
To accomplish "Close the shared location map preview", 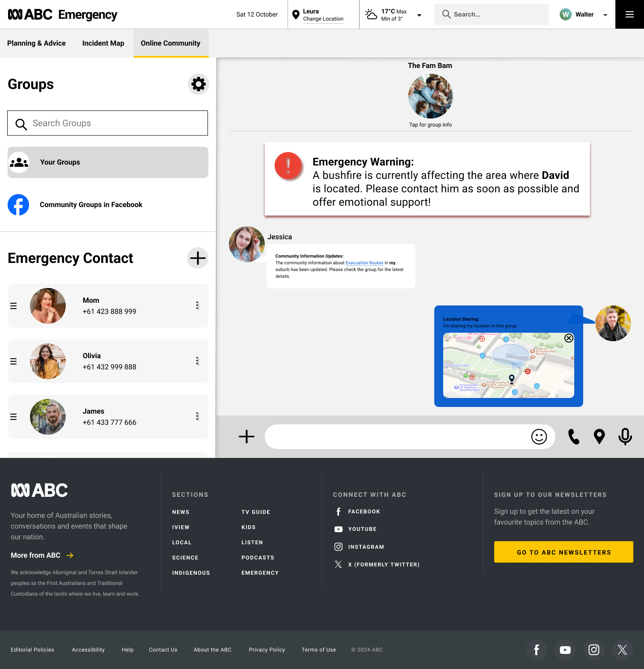I will (x=569, y=338).
